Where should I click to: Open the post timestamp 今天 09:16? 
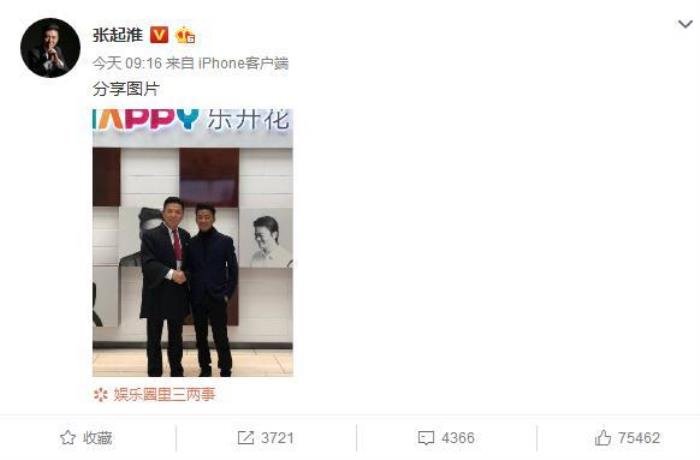[x=127, y=63]
